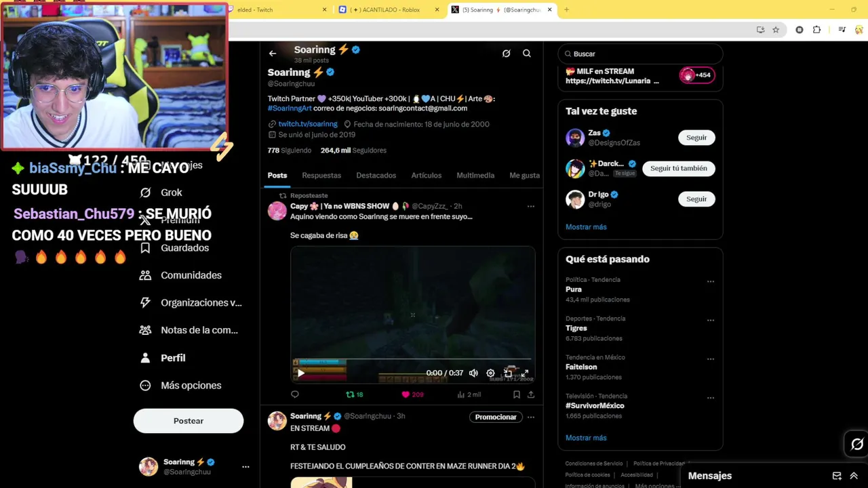Follow Zas with the Seguir button
The width and height of the screenshot is (868, 488).
click(x=696, y=138)
